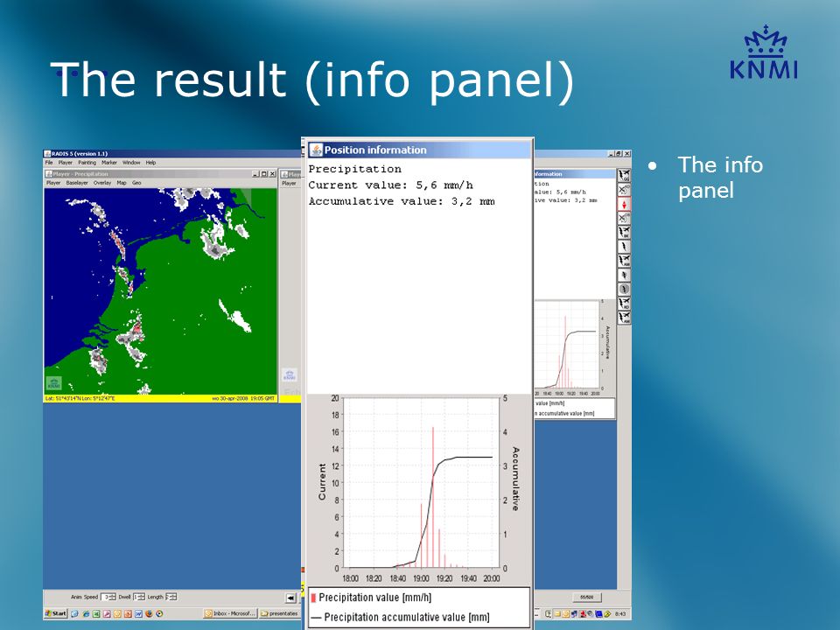This screenshot has height=630, width=840.
Task: Click 'Accumulative value: 3,2 mm' text
Action: [x=402, y=201]
